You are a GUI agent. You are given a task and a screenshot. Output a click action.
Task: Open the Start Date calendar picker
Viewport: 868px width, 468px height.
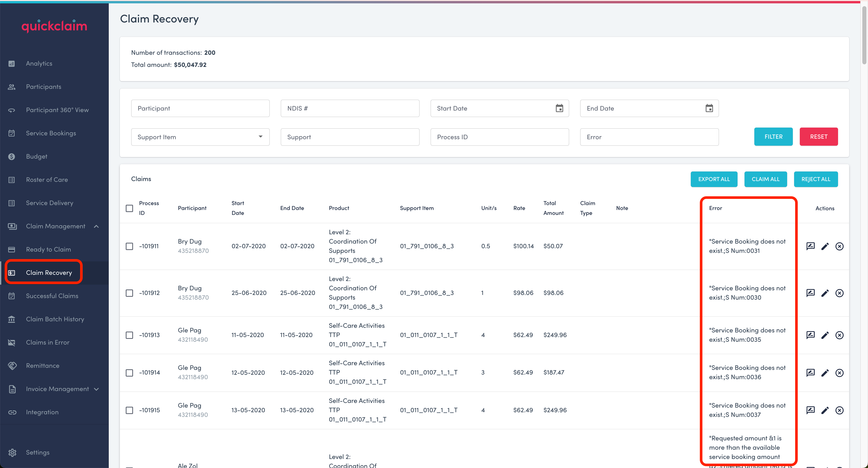click(559, 108)
